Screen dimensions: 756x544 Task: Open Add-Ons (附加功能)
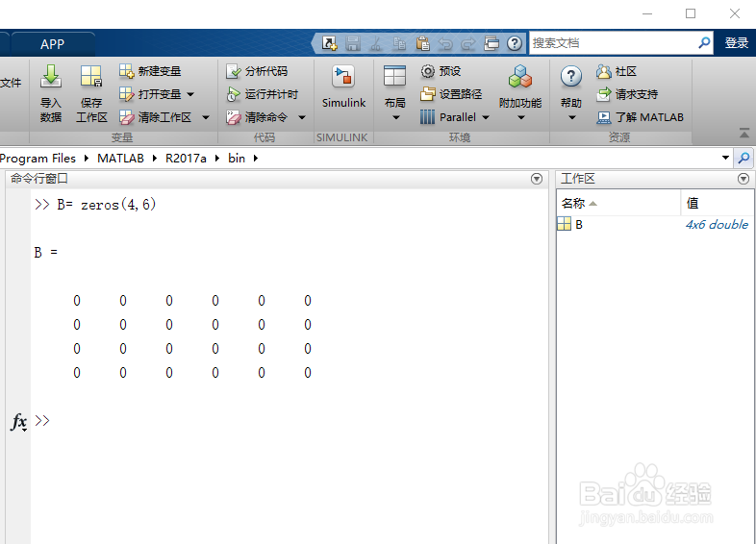520,87
